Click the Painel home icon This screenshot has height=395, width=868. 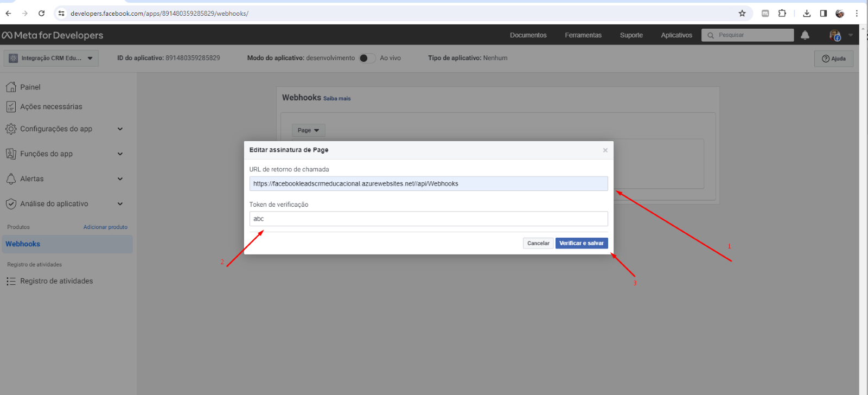click(x=11, y=87)
